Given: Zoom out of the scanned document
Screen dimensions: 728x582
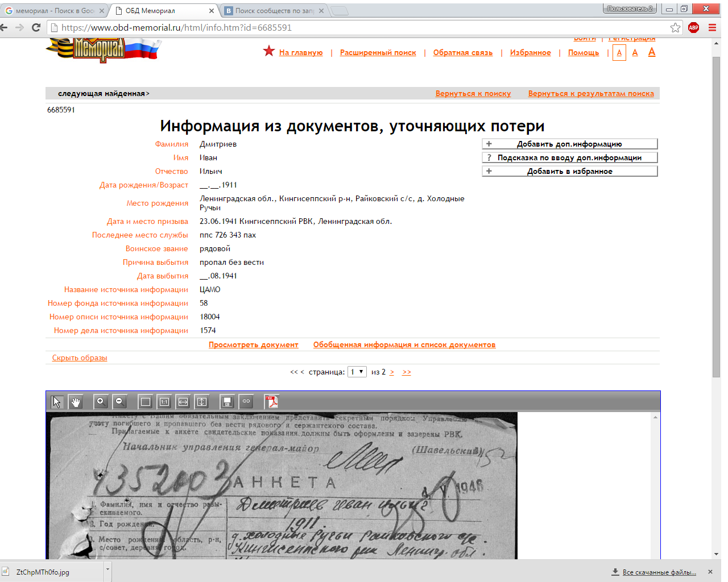Looking at the screenshot, I should [x=119, y=402].
